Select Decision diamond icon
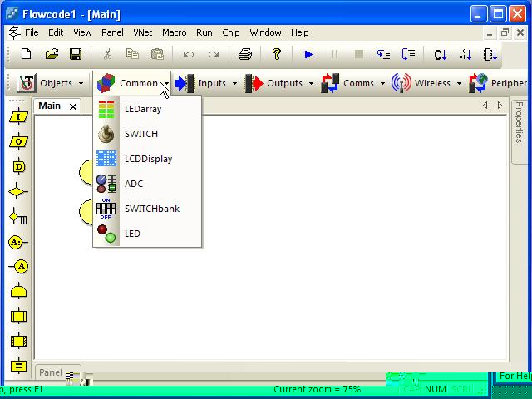 click(x=18, y=192)
